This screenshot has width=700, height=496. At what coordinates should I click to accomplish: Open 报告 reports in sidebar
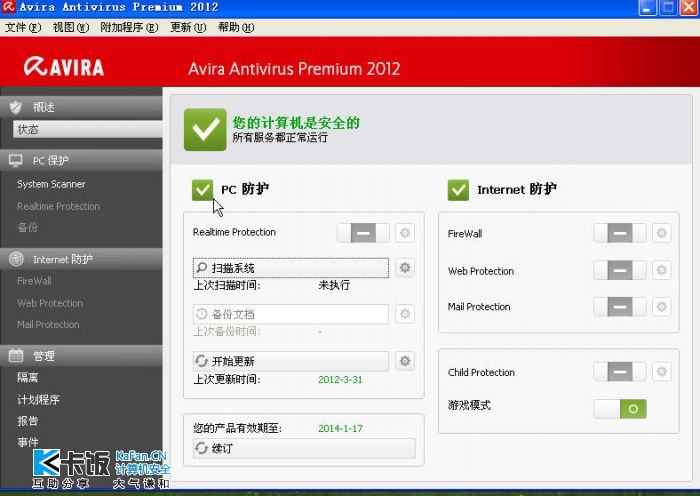[28, 421]
